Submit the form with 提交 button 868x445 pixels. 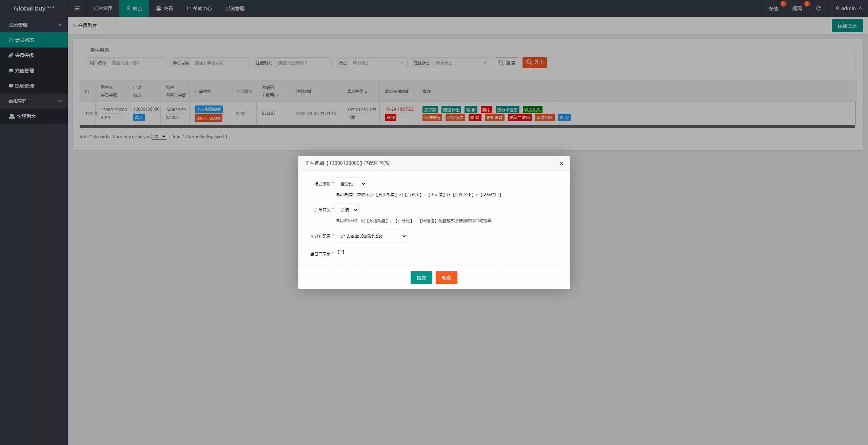click(x=421, y=278)
